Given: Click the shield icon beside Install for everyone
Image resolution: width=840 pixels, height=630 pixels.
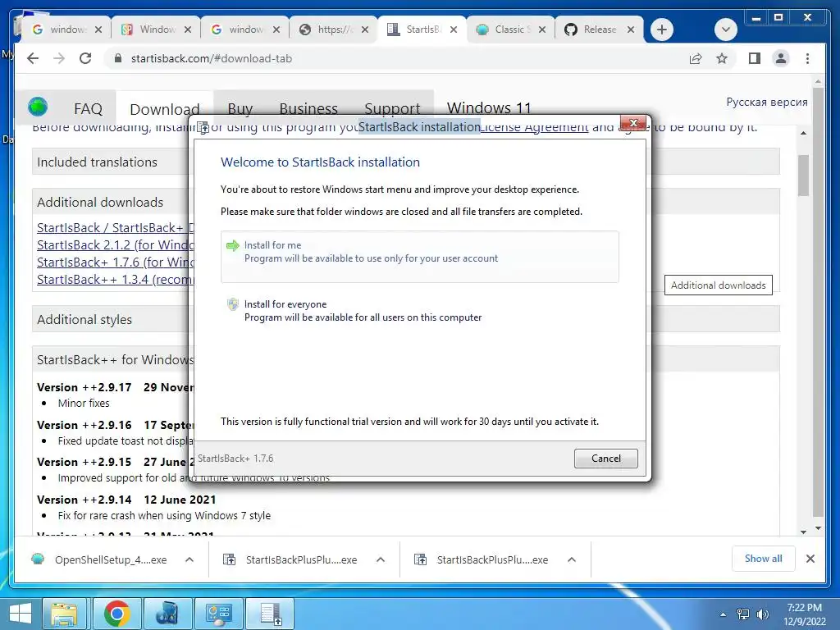Looking at the screenshot, I should (x=232, y=304).
